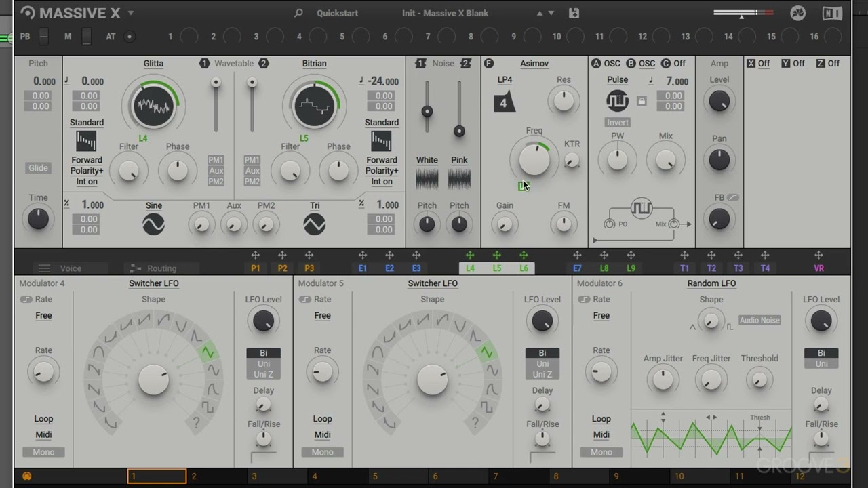Toggle the lock icon beside Pulse
Screen dimensions: 868x488
[642, 101]
